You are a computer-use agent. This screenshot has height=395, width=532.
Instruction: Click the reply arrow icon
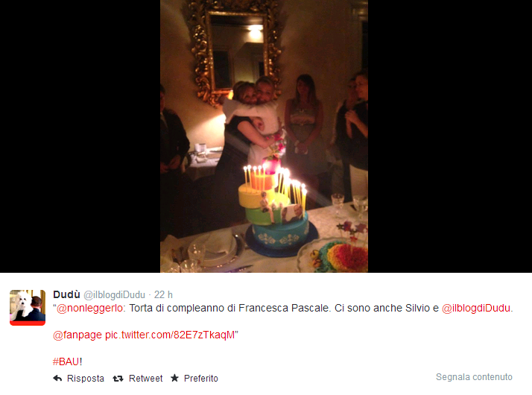point(57,378)
